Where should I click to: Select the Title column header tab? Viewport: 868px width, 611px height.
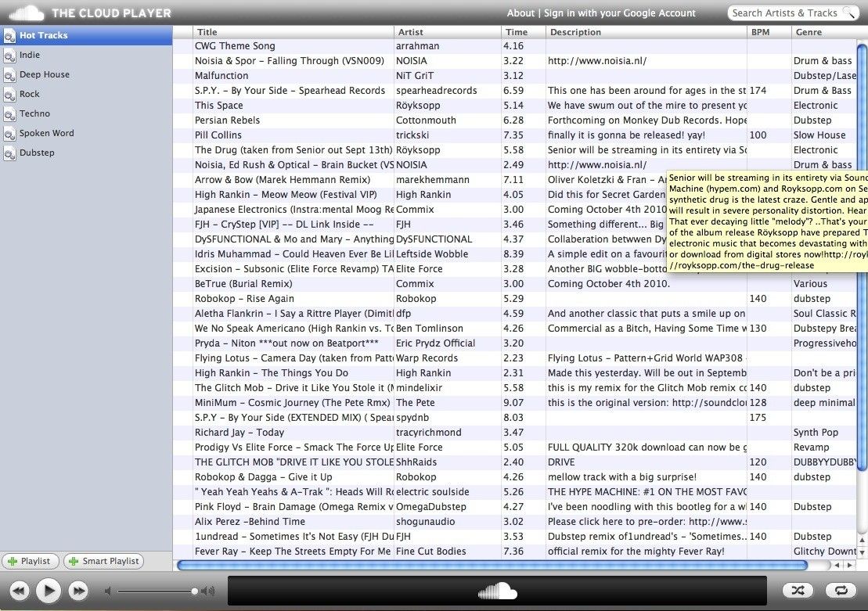pyautogui.click(x=208, y=32)
